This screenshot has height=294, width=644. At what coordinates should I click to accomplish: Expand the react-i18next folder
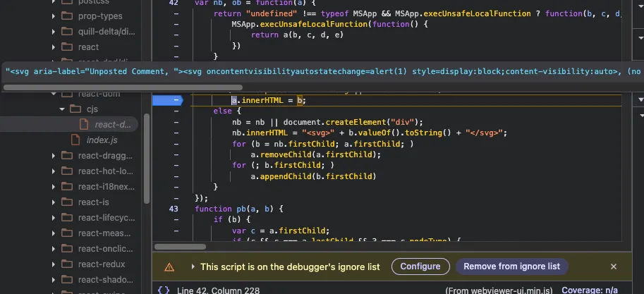(53, 186)
